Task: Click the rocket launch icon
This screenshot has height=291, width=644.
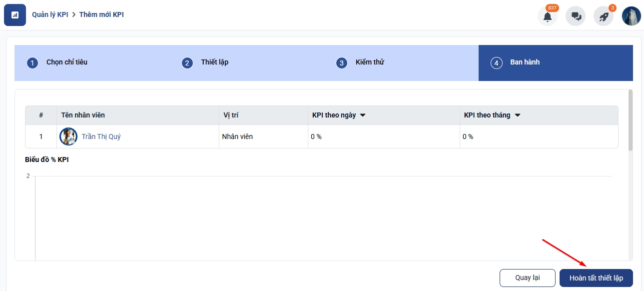Action: (x=604, y=16)
